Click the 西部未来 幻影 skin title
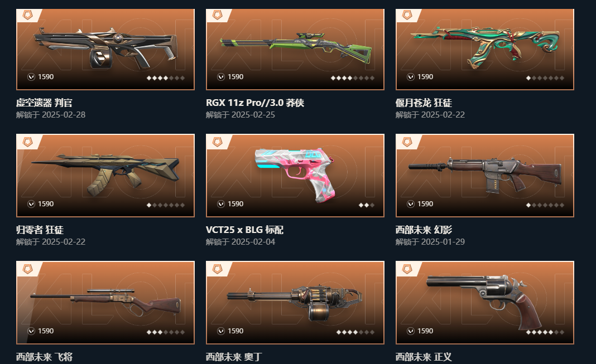Viewport: 596px width, 364px height. (424, 230)
